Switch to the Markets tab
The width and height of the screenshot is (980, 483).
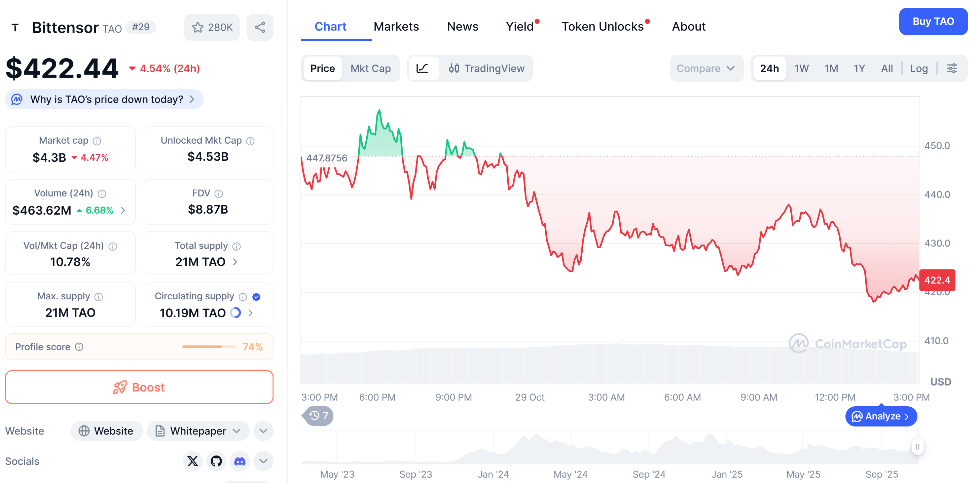click(396, 26)
